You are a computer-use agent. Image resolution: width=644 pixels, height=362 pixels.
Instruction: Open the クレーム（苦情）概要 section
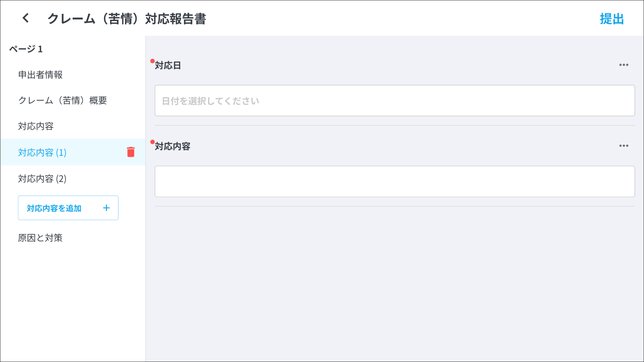click(63, 101)
